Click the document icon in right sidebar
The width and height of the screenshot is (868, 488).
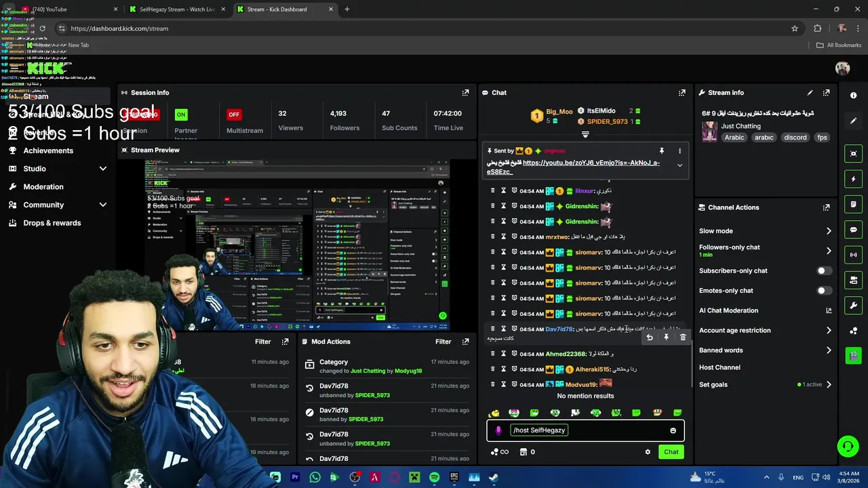pyautogui.click(x=854, y=204)
